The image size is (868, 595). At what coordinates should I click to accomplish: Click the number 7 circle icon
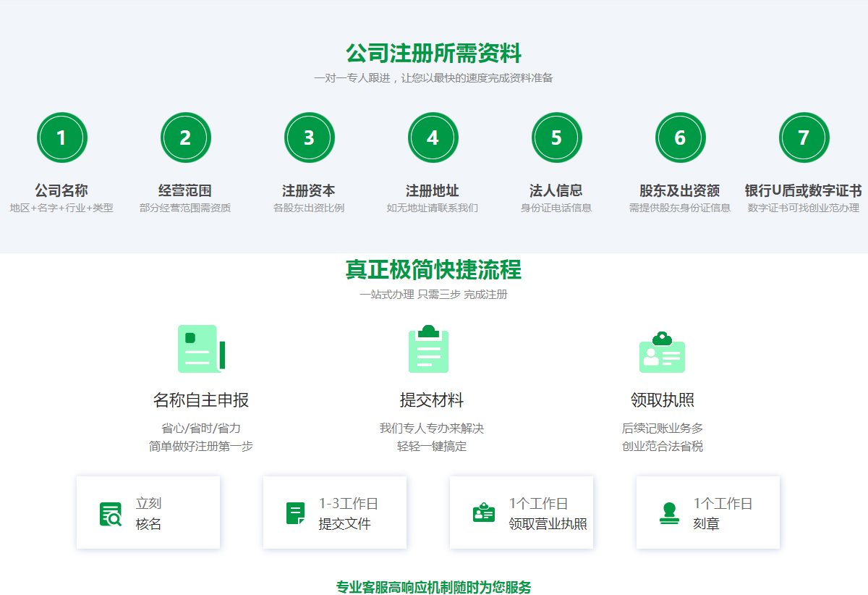804,138
